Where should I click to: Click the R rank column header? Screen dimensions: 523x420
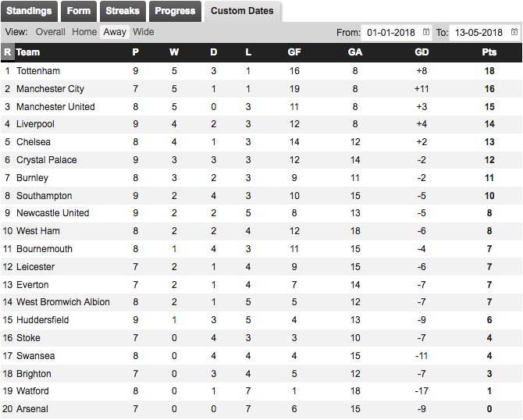(8, 52)
